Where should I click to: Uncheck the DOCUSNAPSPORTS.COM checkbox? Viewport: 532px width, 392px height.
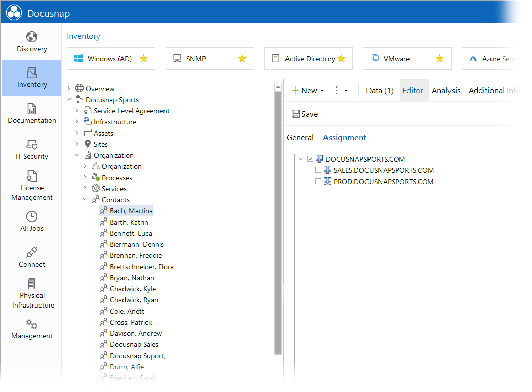(x=310, y=159)
